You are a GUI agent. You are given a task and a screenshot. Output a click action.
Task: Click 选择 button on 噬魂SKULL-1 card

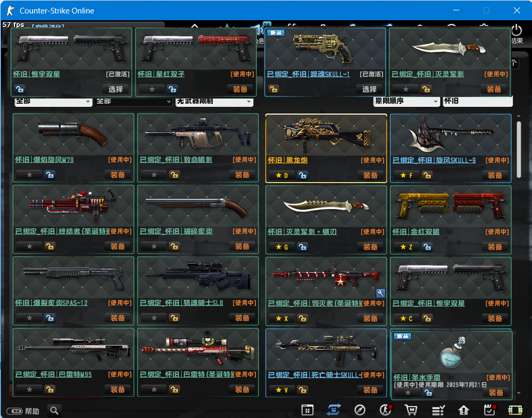(x=369, y=89)
